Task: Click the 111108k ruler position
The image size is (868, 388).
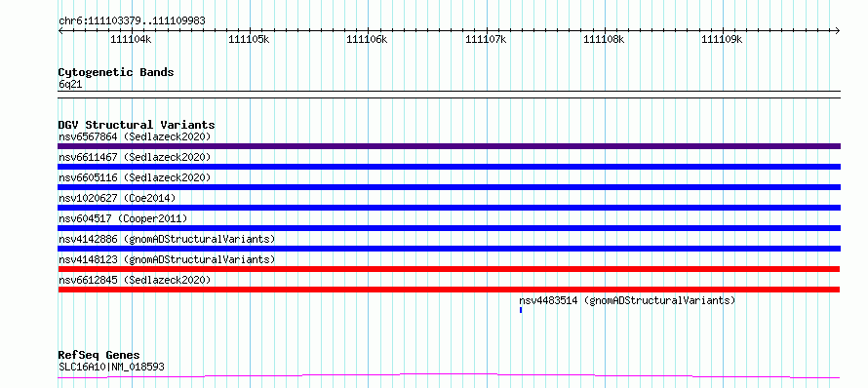Action: pos(604,39)
